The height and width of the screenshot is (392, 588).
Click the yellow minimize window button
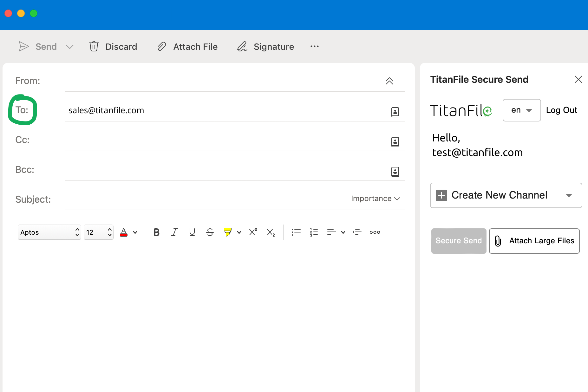coord(21,13)
